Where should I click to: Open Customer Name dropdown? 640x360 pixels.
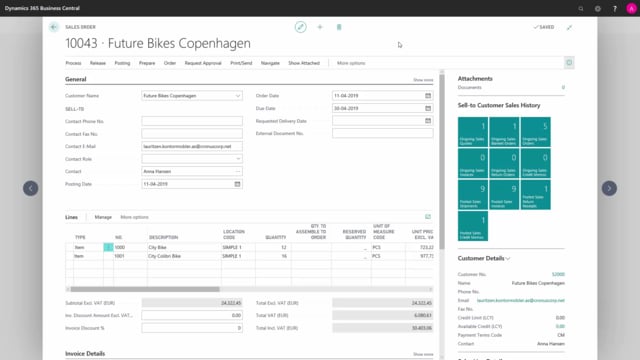[238, 96]
